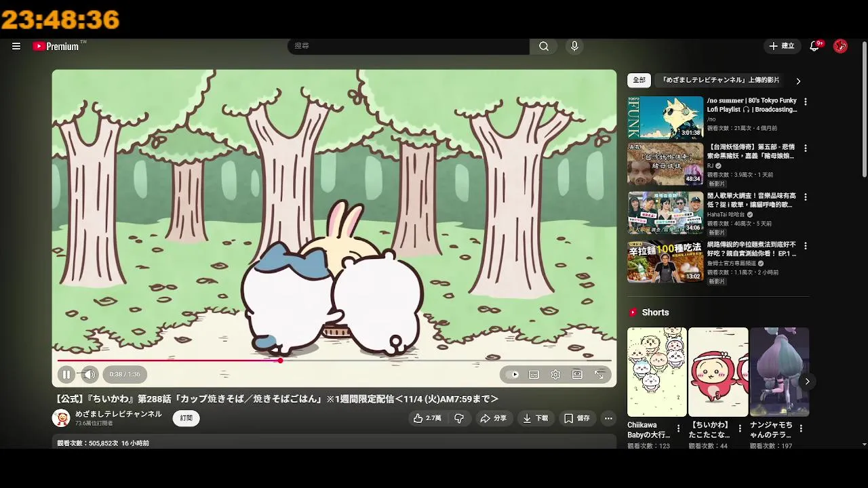Image resolution: width=868 pixels, height=488 pixels.
Task: Select the めざましテレビチャンネル uploads chip
Action: [x=721, y=80]
